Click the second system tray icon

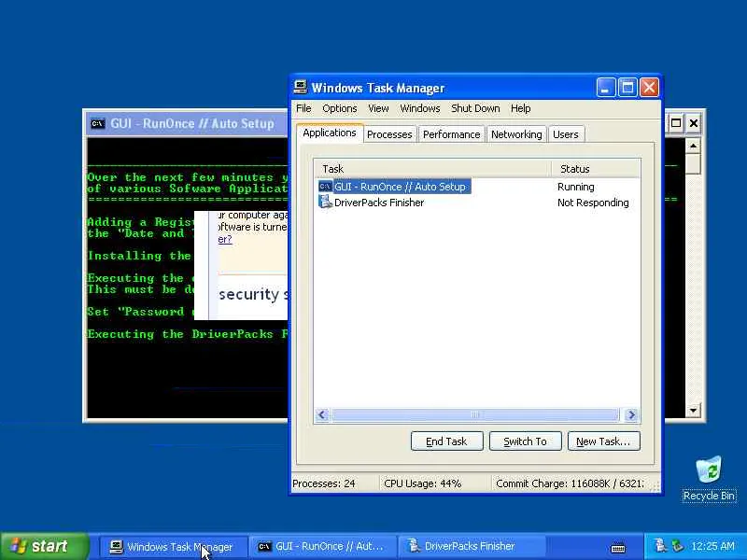point(676,546)
